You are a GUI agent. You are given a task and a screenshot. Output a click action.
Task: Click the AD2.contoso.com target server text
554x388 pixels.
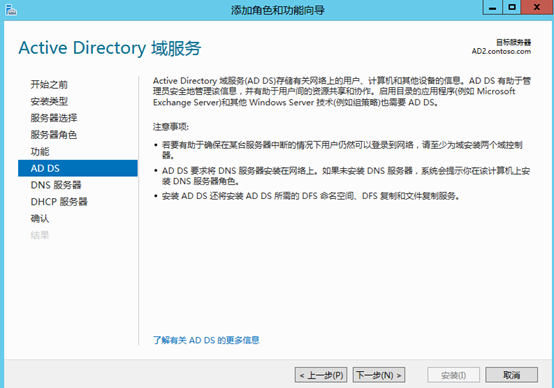pyautogui.click(x=501, y=51)
